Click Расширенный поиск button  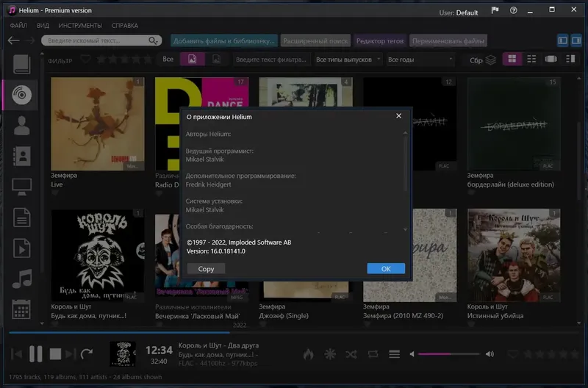pos(315,41)
